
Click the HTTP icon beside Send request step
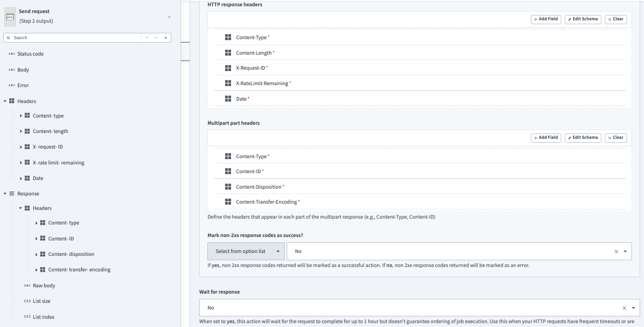click(x=10, y=16)
